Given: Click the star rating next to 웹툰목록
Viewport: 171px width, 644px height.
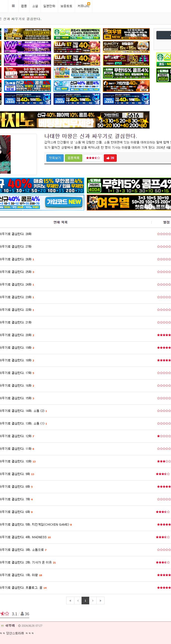Looking at the screenshot, I should pyautogui.click(x=93, y=158).
